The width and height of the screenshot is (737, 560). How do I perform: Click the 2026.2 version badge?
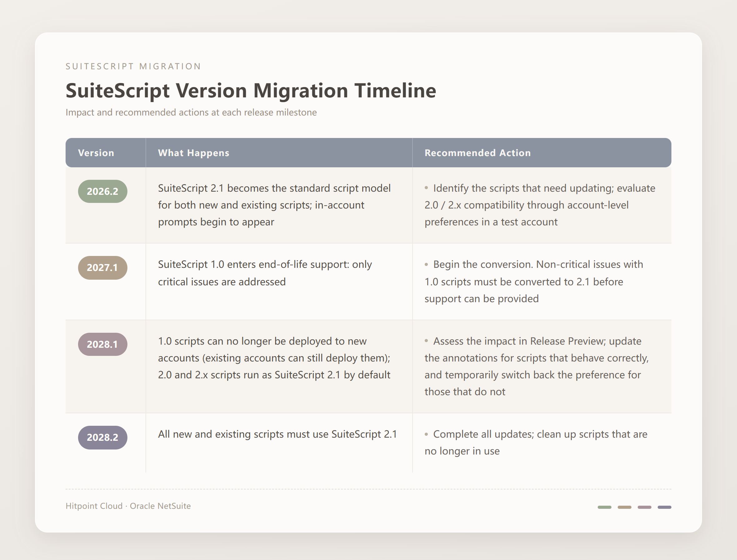pyautogui.click(x=102, y=191)
